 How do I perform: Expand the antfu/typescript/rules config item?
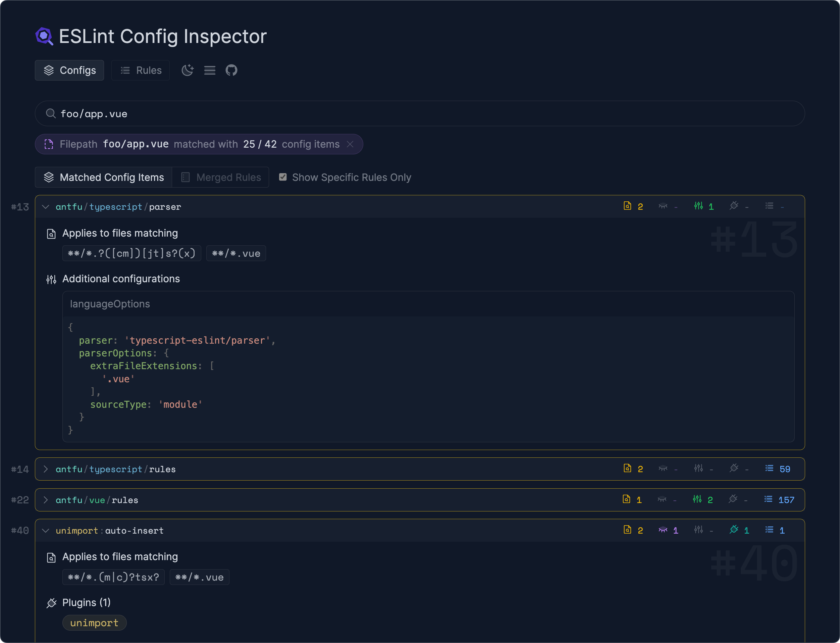(46, 469)
